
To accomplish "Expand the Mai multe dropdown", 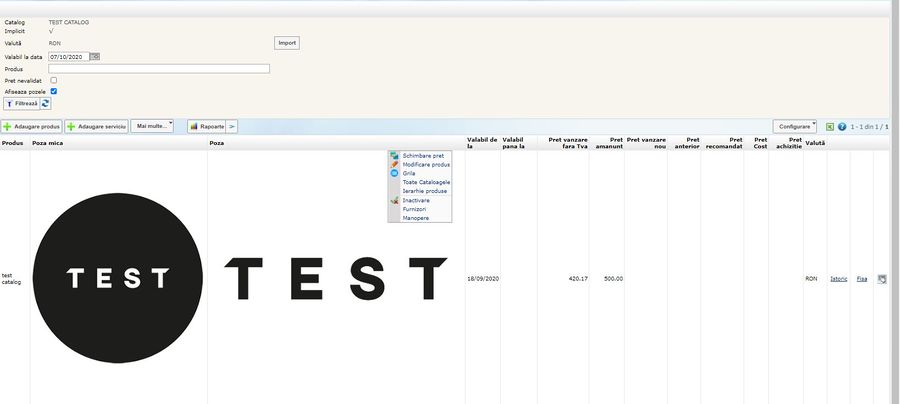I will point(152,126).
